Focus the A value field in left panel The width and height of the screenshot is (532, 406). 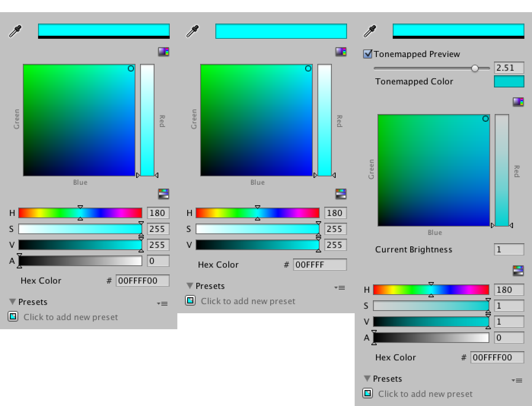click(x=158, y=261)
